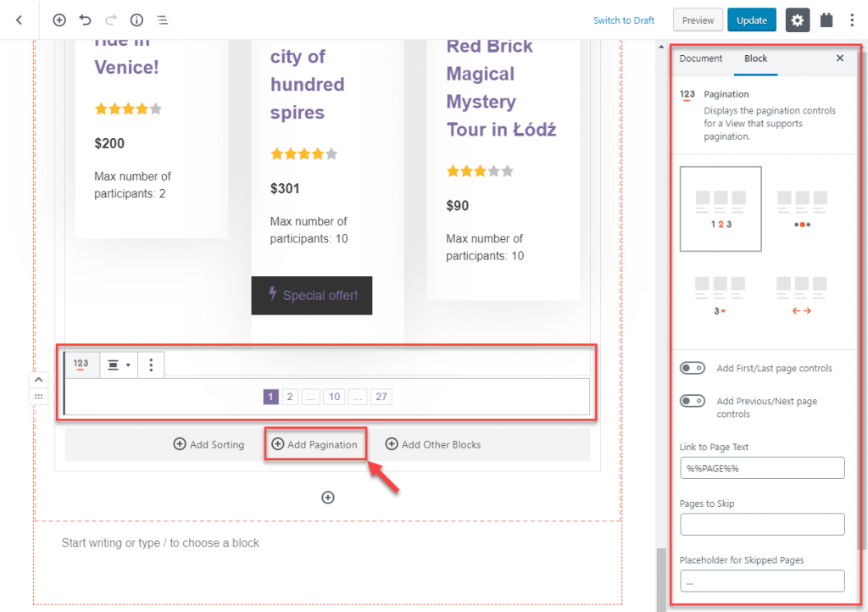The height and width of the screenshot is (612, 868).
Task: Click the city of hundred spires title
Action: [x=307, y=85]
